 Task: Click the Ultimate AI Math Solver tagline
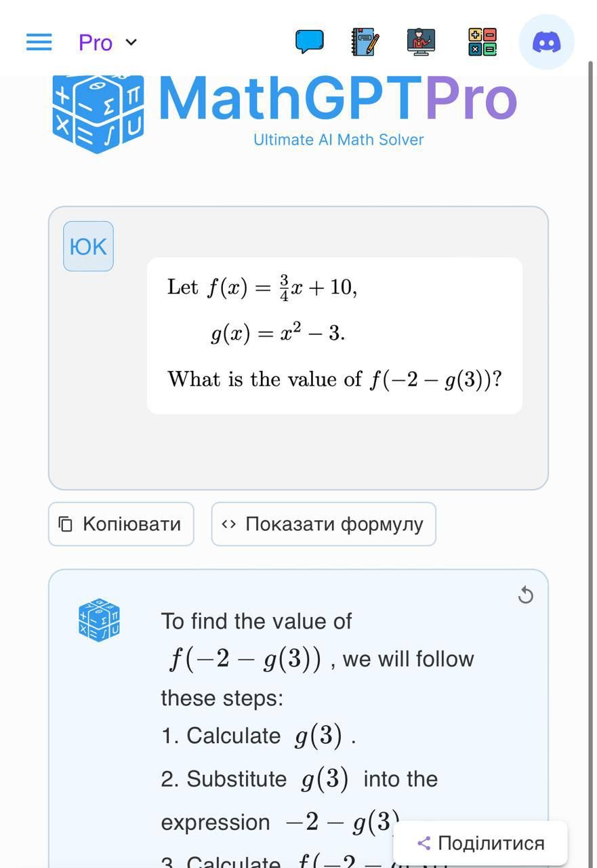338,140
